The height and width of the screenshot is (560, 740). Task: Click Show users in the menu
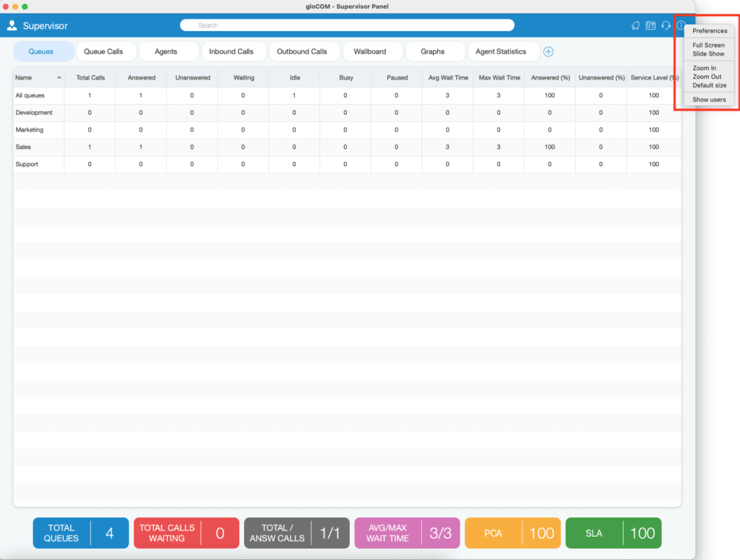click(x=709, y=100)
